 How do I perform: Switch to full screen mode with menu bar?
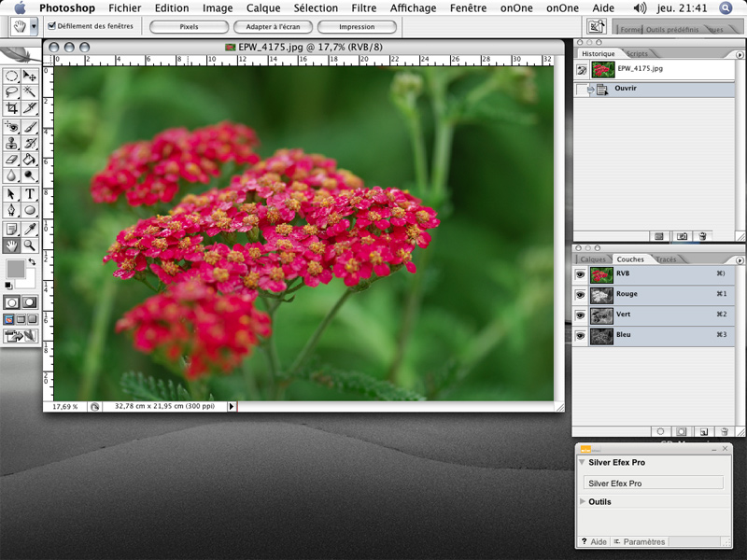click(x=21, y=319)
